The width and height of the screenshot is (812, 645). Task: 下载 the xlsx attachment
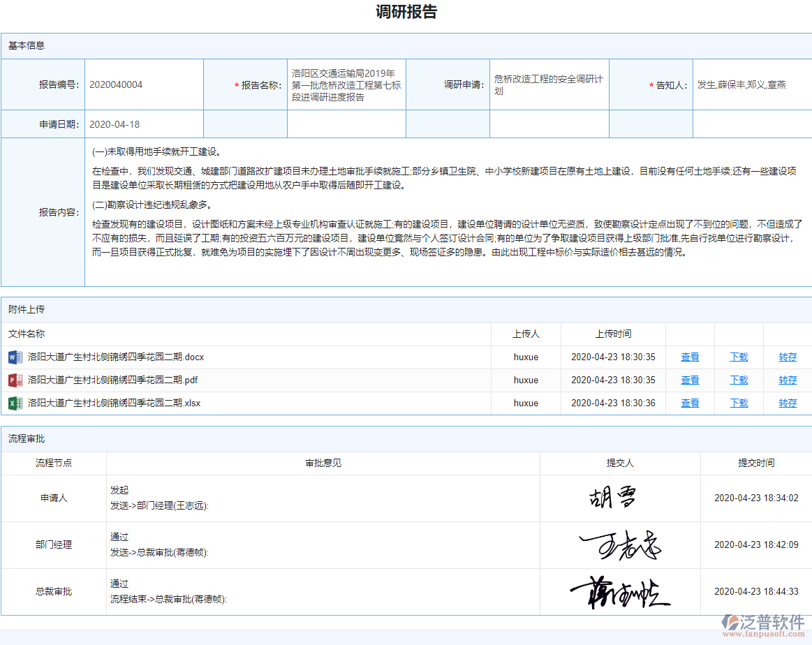tap(738, 403)
